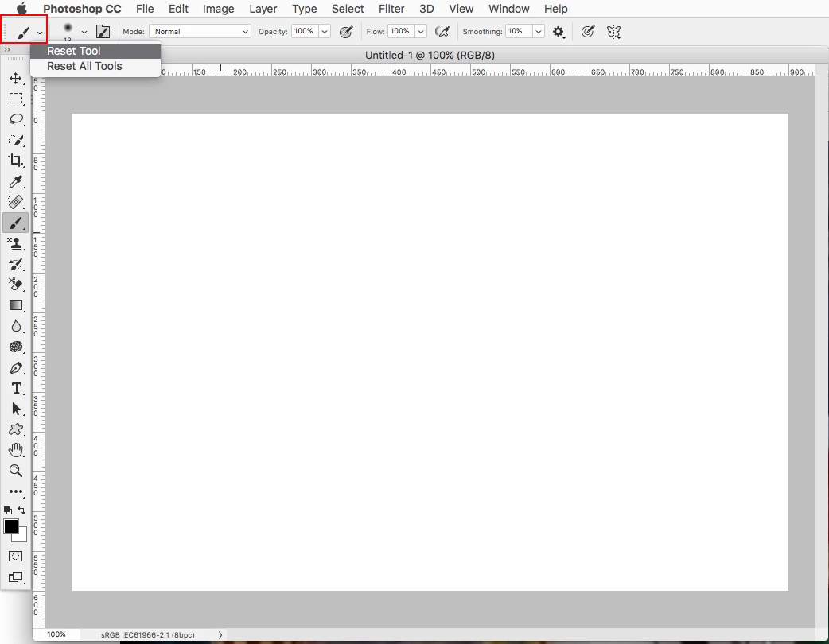Select the Eraser tool

[x=16, y=285]
